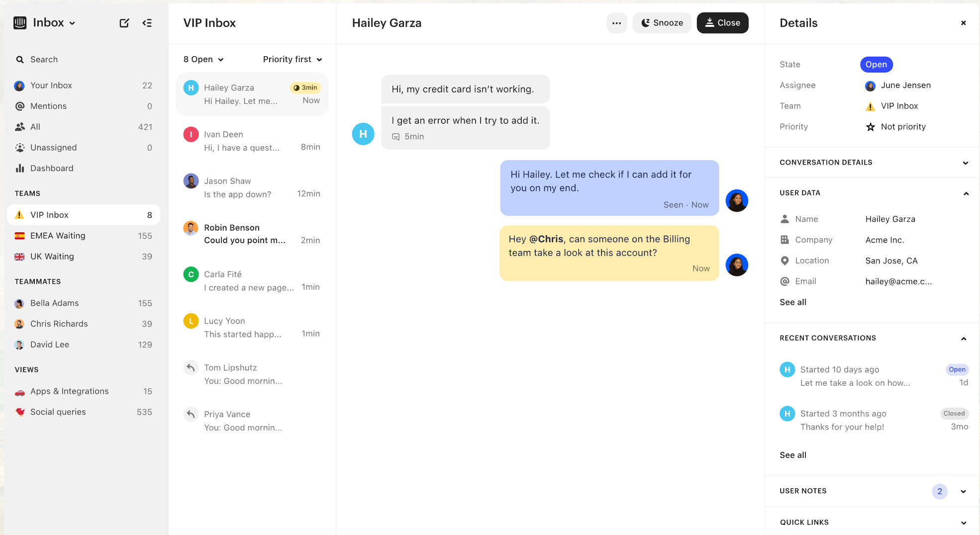This screenshot has width=980, height=535.
Task: Open the Social queries view
Action: click(x=58, y=412)
